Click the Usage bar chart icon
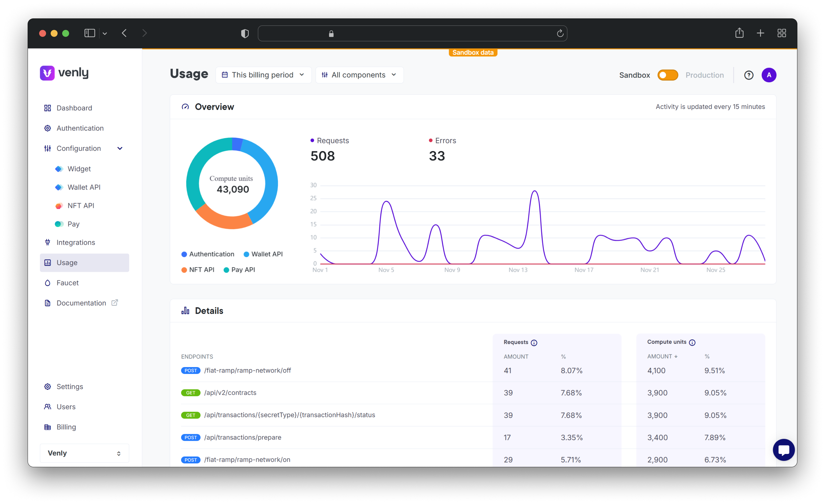 (48, 263)
